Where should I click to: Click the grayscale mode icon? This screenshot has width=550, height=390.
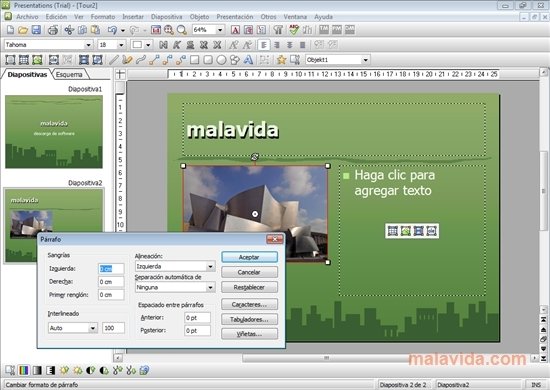(37, 370)
